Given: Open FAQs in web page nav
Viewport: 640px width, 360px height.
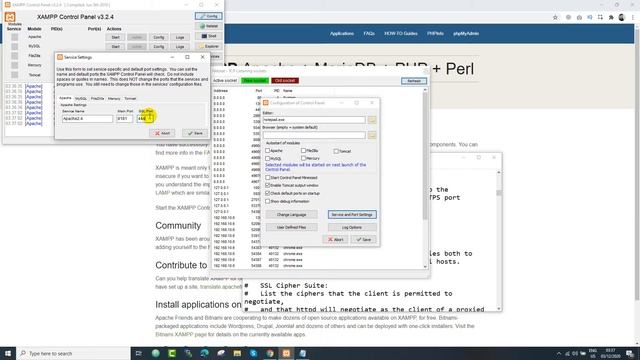Looking at the screenshot, I should point(369,33).
